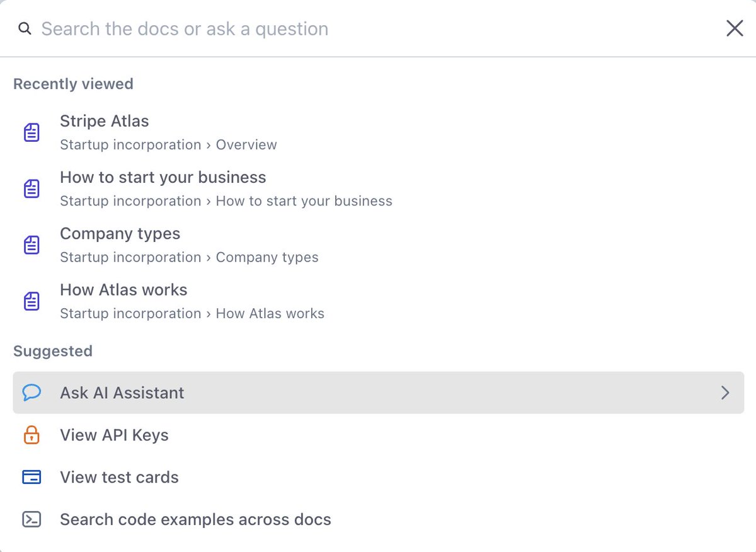The image size is (756, 552).
Task: Click the Company types document icon
Action: point(31,245)
